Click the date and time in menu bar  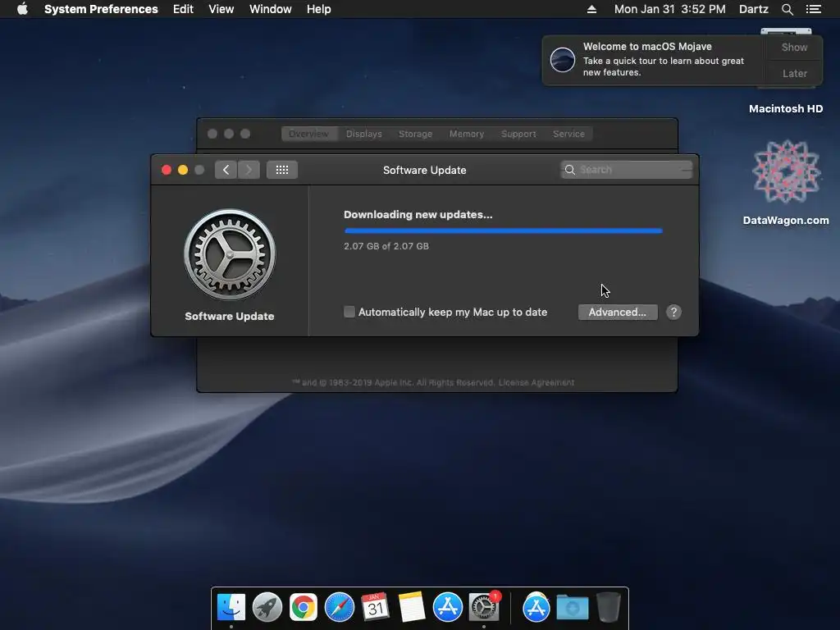pyautogui.click(x=669, y=9)
